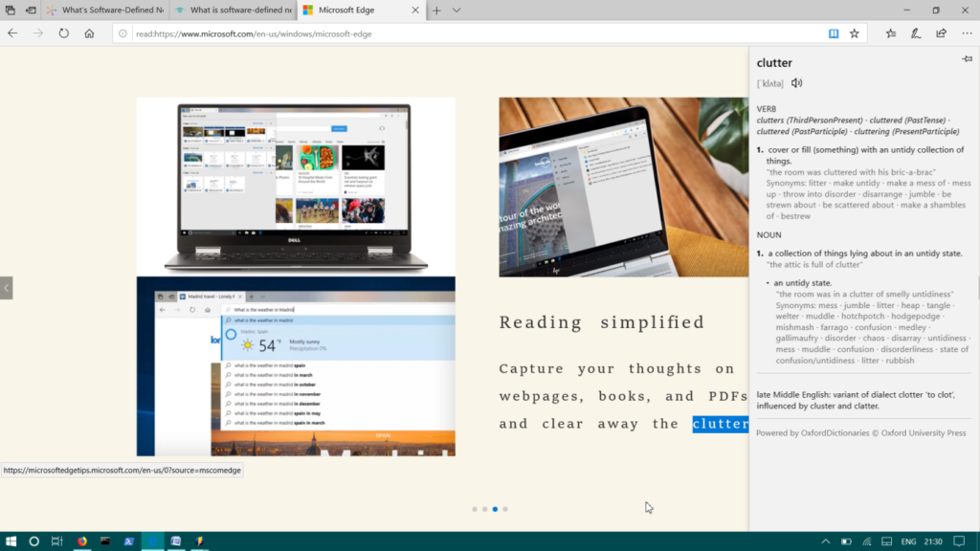Select fourth page indicator dot
980x551 pixels.
[505, 509]
